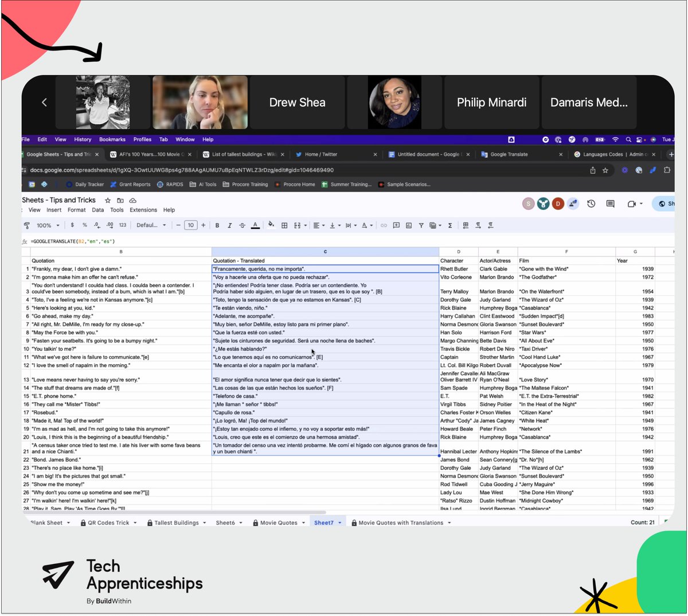This screenshot has height=616, width=688.
Task: Switch to the Movie Quotes sheet tab
Action: (x=279, y=523)
